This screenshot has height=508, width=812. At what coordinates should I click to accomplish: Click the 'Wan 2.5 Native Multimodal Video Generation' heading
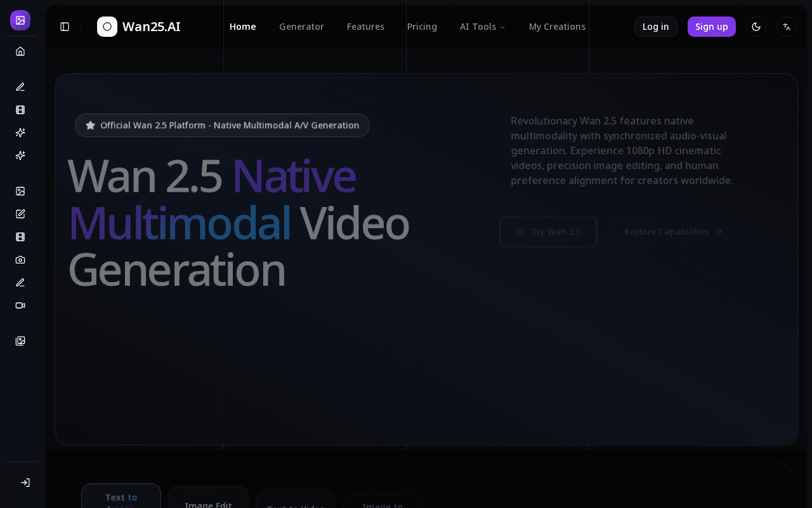(239, 222)
